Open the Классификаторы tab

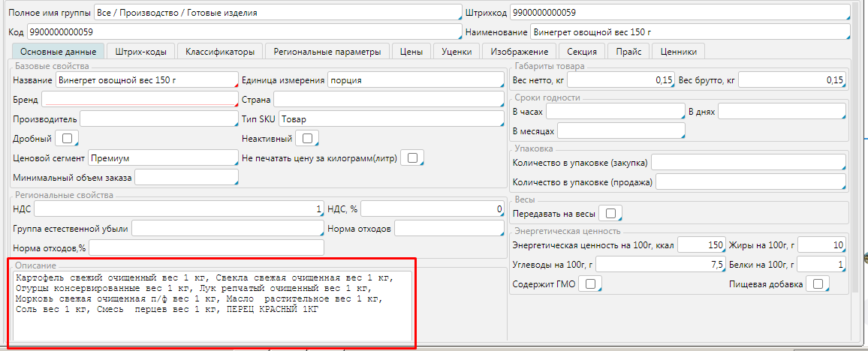click(220, 52)
